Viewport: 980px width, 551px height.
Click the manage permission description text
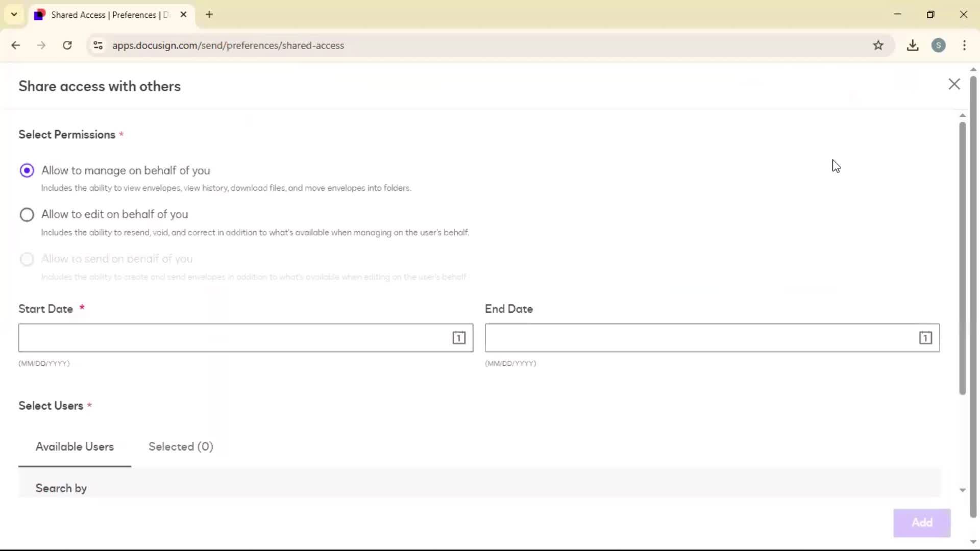click(x=226, y=188)
